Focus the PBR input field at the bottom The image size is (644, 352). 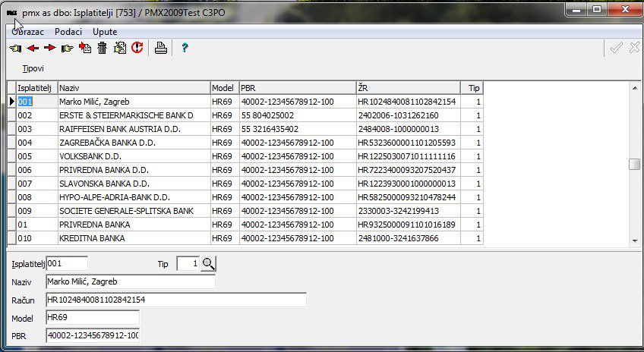(x=93, y=335)
